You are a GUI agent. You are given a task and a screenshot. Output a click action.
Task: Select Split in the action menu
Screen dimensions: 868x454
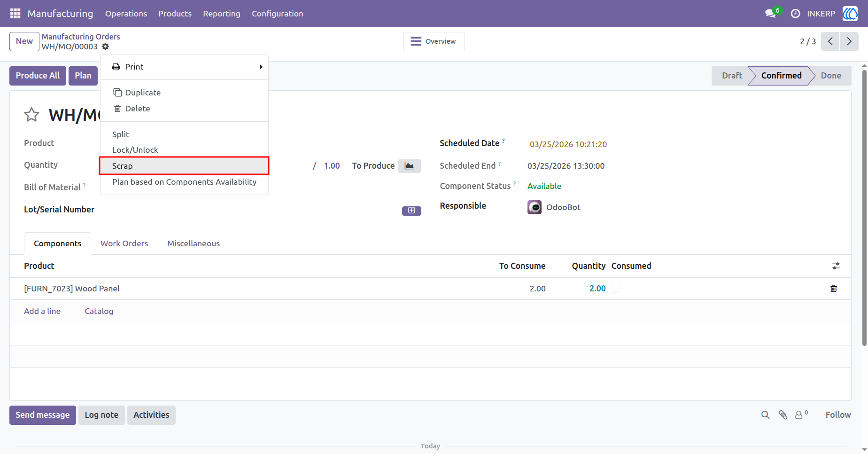(x=184, y=134)
